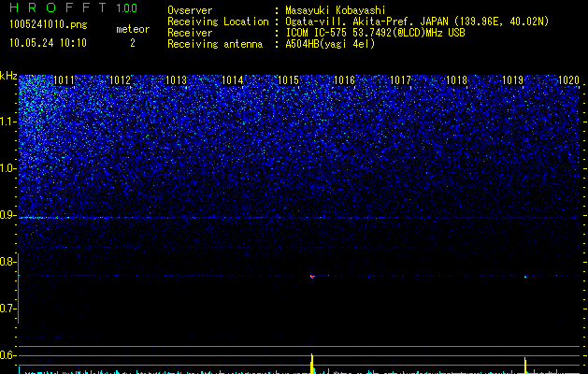Click the 1020 time marker

pyautogui.click(x=569, y=80)
